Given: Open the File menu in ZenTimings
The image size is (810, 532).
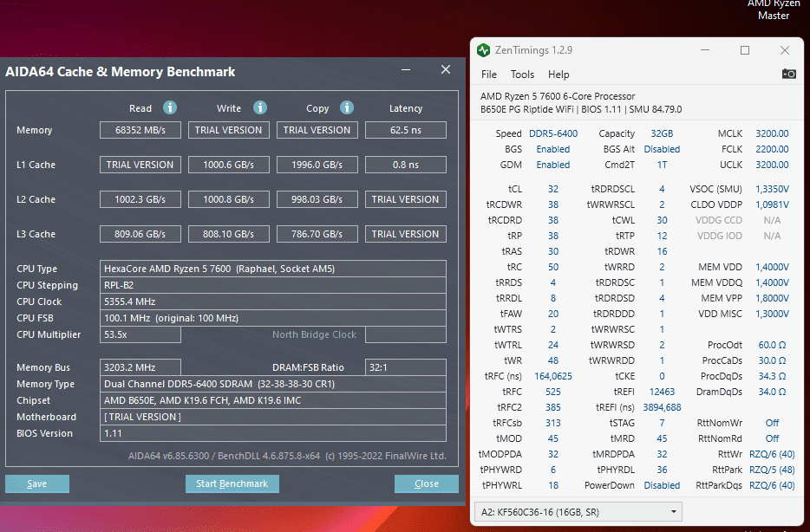Looking at the screenshot, I should click(488, 75).
